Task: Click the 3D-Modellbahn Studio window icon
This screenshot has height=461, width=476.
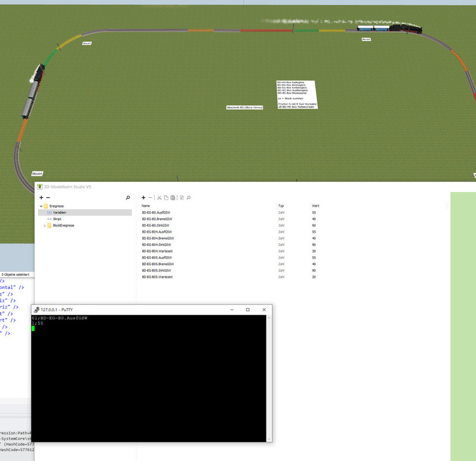Action: [39, 186]
